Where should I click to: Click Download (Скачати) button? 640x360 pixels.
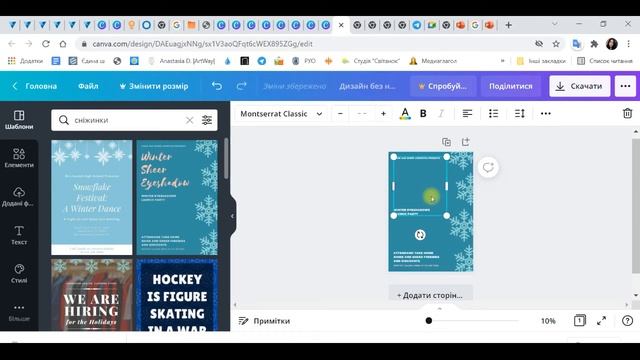[580, 86]
